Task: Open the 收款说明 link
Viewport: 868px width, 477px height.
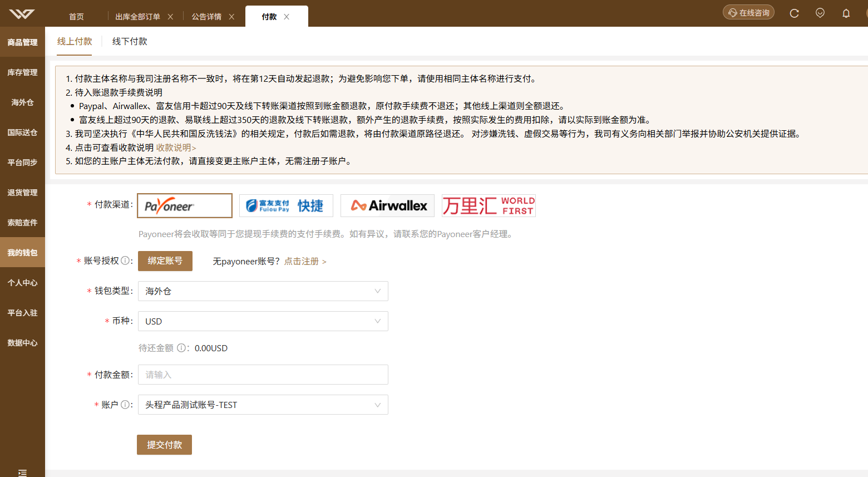Action: coord(176,147)
